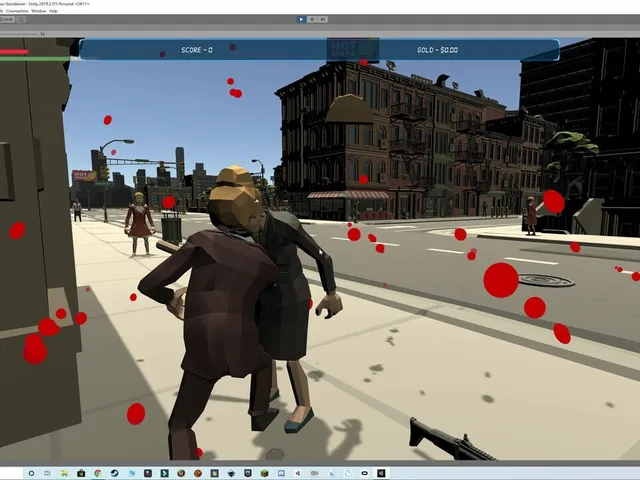Click the SCORE - 0 label
This screenshot has width=640, height=480.
click(x=197, y=50)
